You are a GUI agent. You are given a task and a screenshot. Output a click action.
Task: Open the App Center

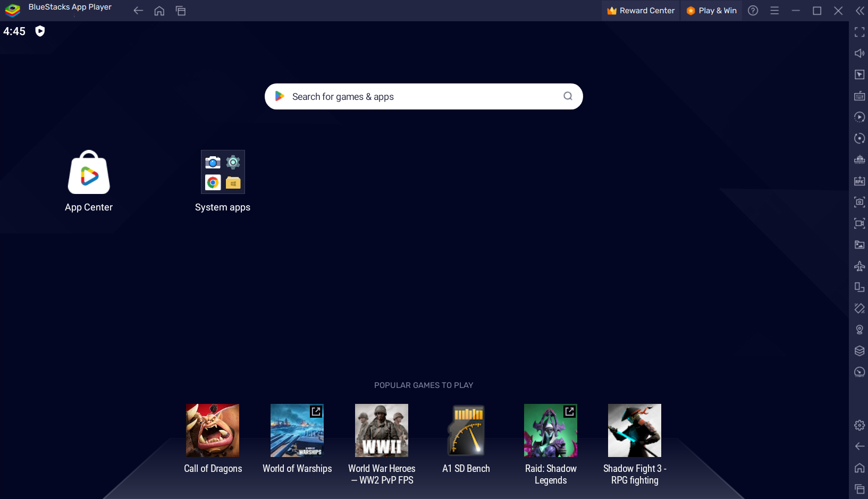(89, 172)
